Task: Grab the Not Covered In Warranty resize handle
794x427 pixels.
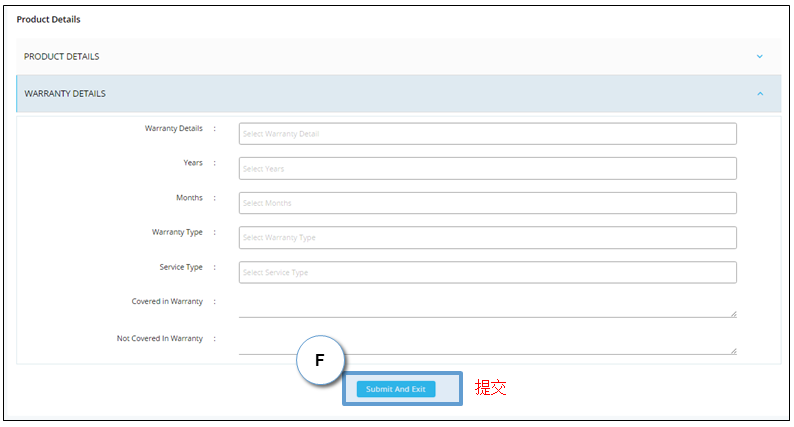Action: tap(733, 351)
